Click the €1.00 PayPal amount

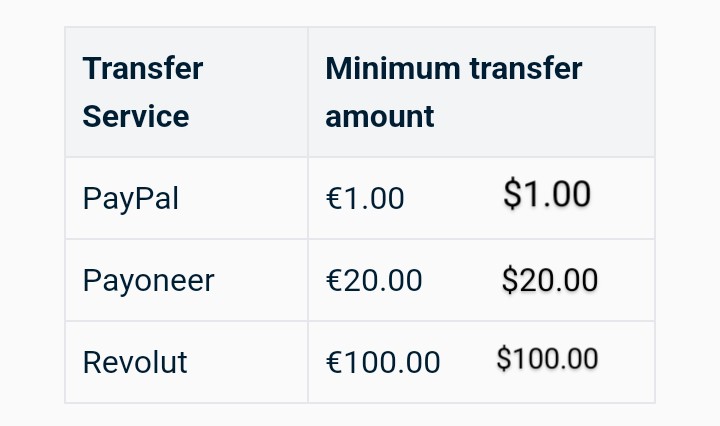[365, 198]
